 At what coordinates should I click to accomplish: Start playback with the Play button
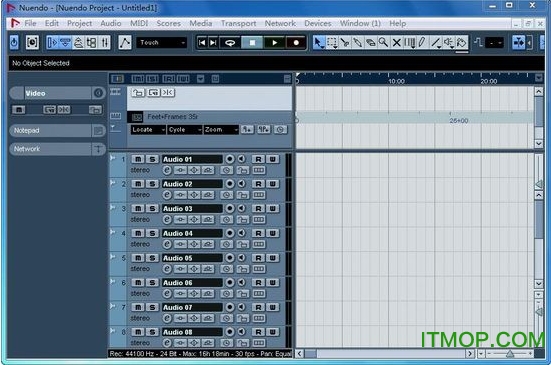pos(274,43)
